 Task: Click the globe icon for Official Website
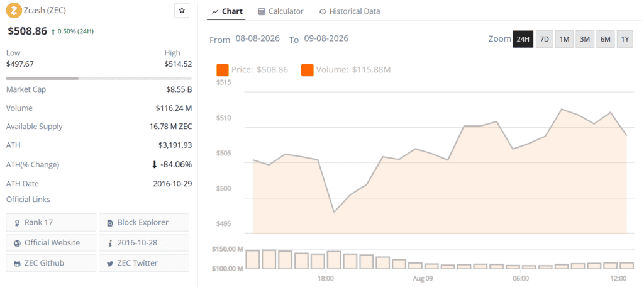pyautogui.click(x=17, y=243)
